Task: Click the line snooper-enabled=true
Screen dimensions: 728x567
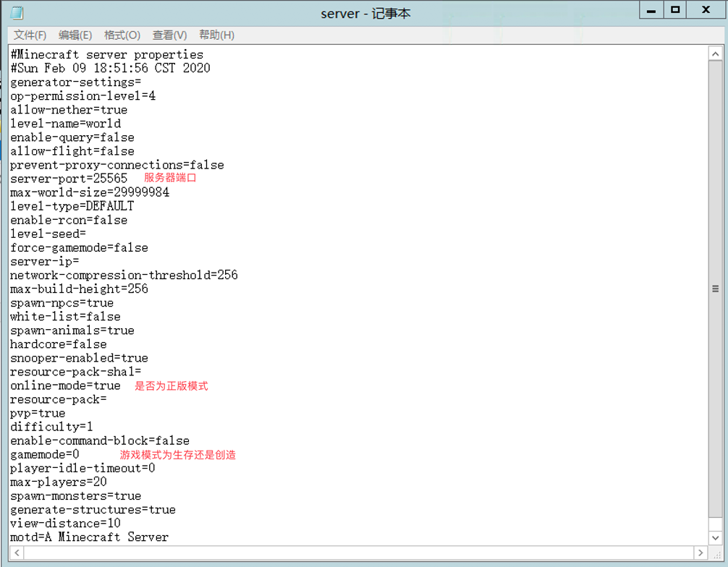Action: (80, 358)
